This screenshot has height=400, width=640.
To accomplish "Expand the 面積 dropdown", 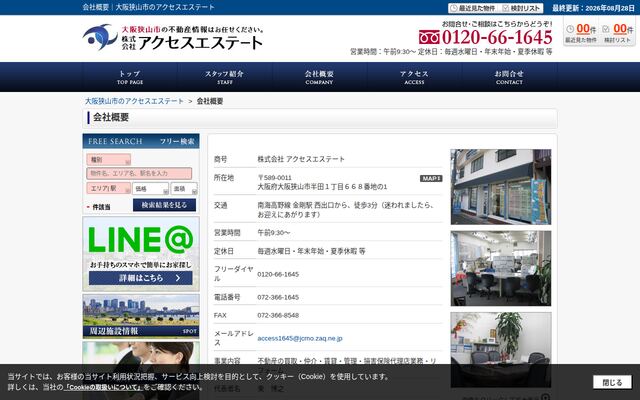I will point(184,189).
